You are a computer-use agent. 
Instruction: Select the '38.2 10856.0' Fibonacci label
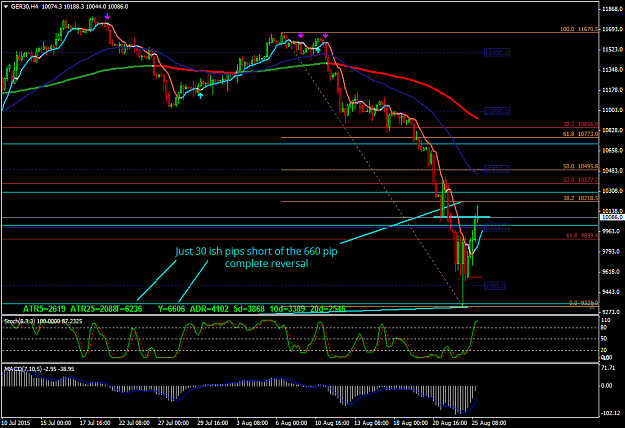point(580,124)
